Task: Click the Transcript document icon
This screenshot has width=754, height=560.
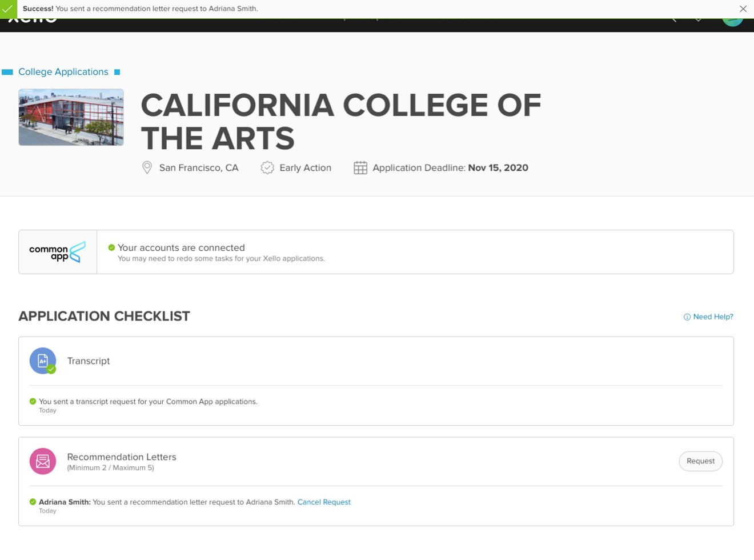Action: (43, 361)
